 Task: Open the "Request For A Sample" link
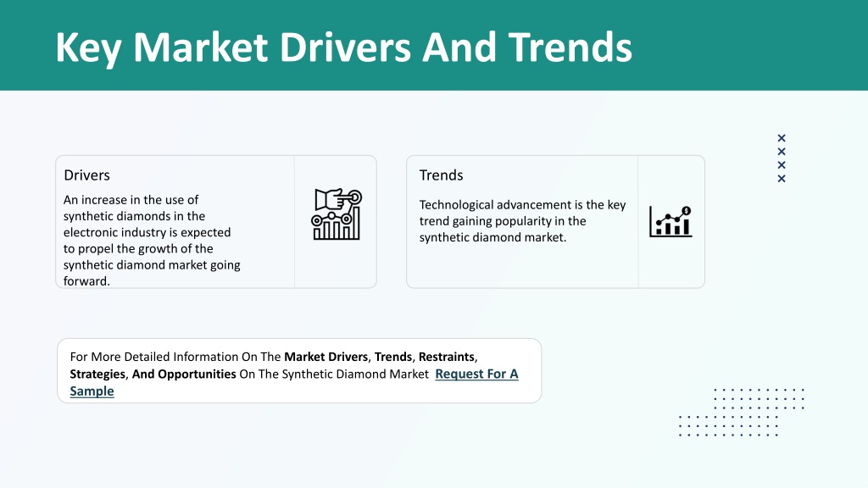[x=476, y=374]
